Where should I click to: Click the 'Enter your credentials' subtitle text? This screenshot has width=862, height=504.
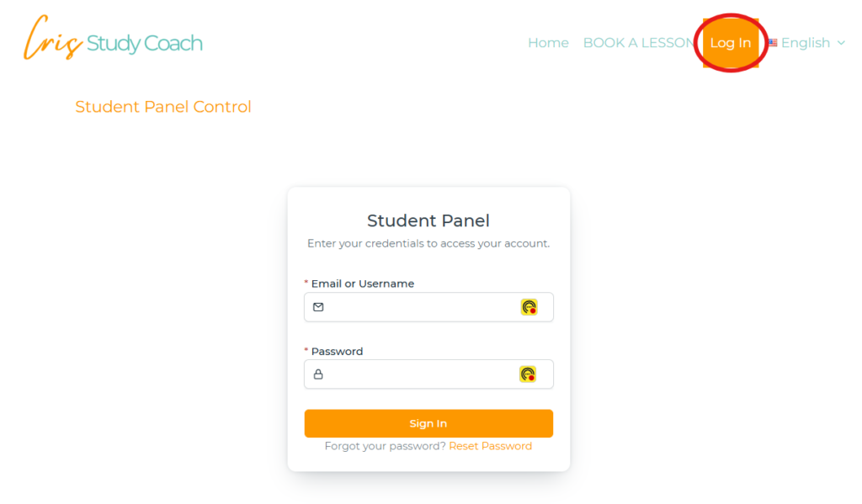click(428, 244)
